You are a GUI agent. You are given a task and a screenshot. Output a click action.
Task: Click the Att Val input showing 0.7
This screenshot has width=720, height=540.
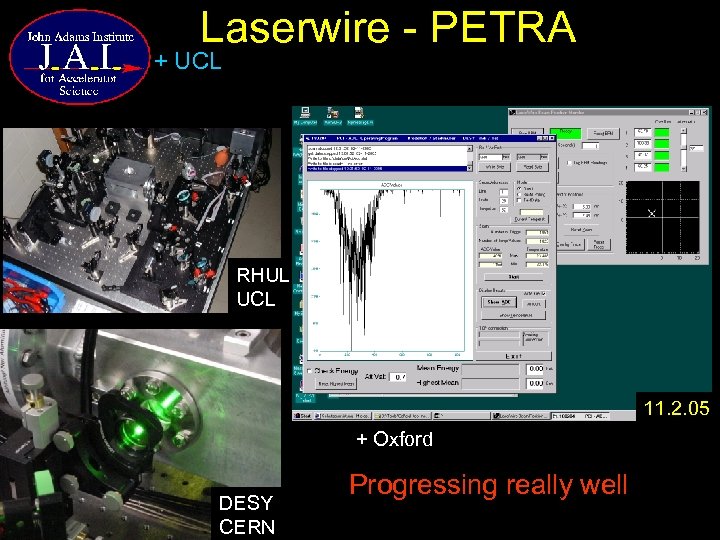coord(398,377)
